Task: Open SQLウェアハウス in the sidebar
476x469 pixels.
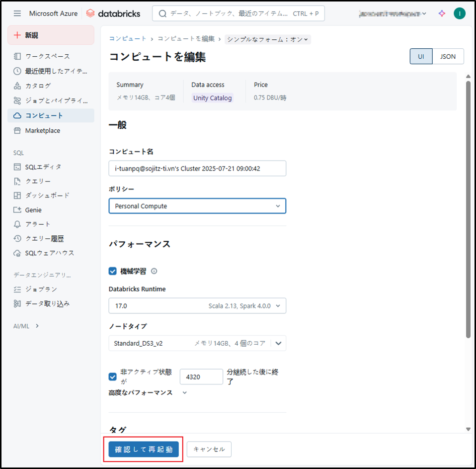Action: [51, 253]
